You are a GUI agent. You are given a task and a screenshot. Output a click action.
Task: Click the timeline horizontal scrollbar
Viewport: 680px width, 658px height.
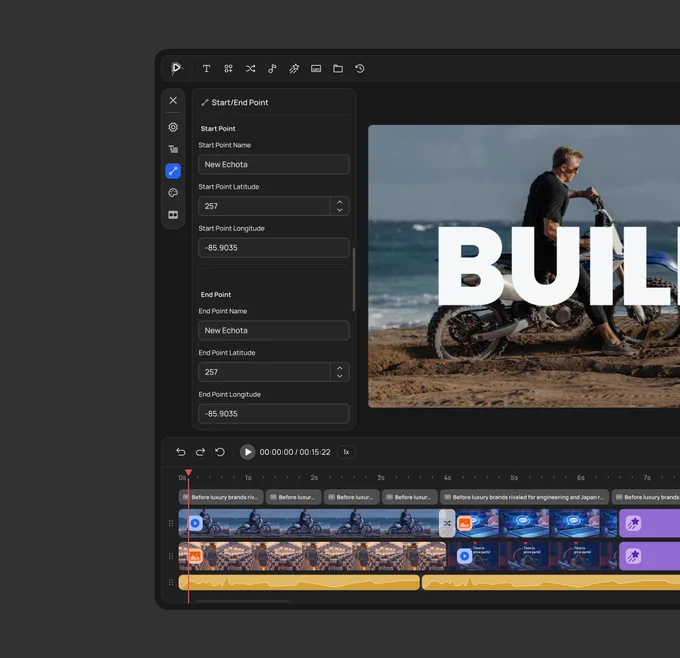click(242, 601)
